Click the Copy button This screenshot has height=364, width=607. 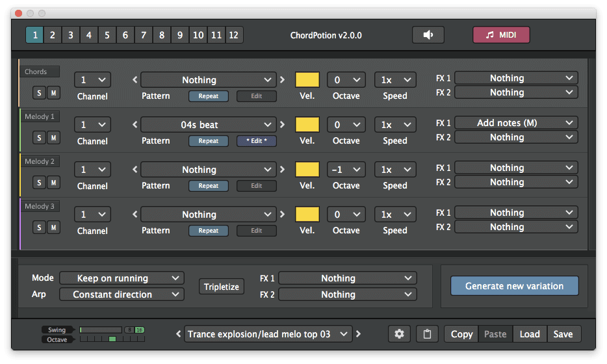coord(461,334)
